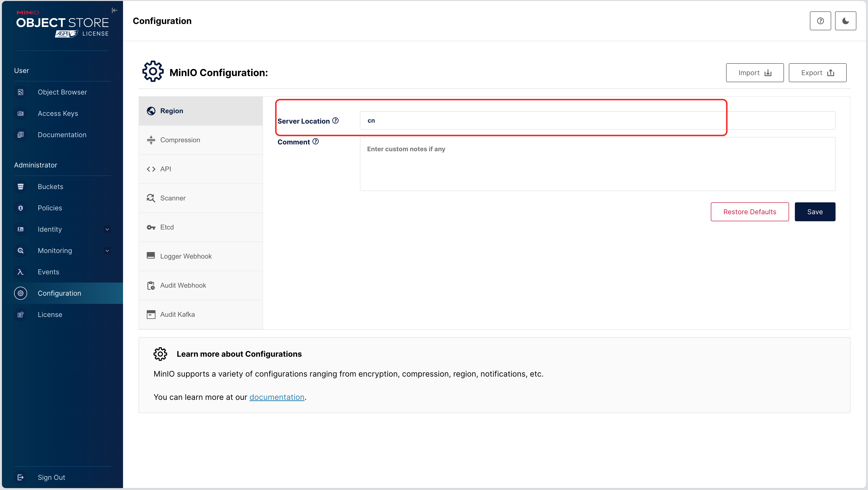Click the Region globe icon

pyautogui.click(x=151, y=111)
